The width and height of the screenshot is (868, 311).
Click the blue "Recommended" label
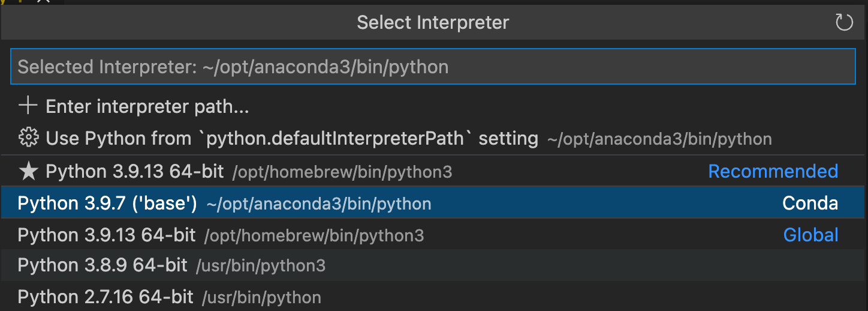tap(773, 172)
